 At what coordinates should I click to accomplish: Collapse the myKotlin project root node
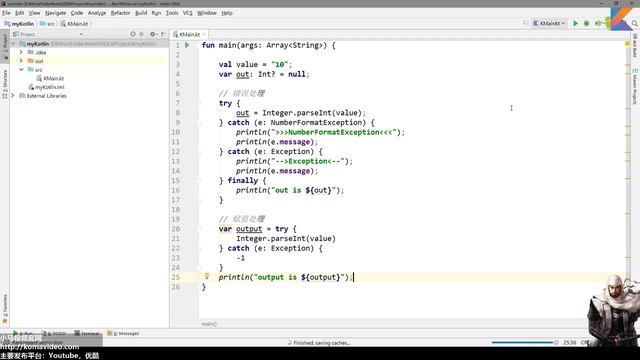click(x=13, y=44)
